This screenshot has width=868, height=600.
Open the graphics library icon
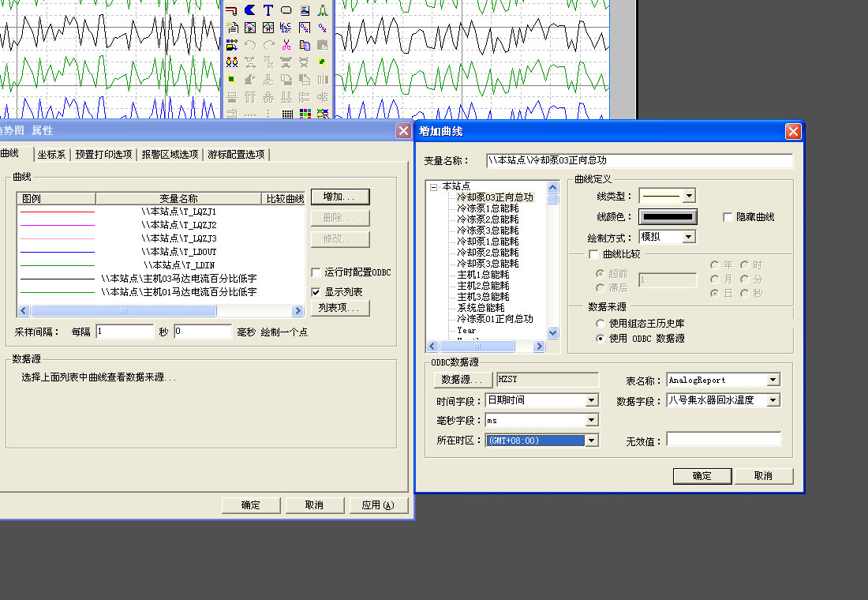(x=232, y=45)
